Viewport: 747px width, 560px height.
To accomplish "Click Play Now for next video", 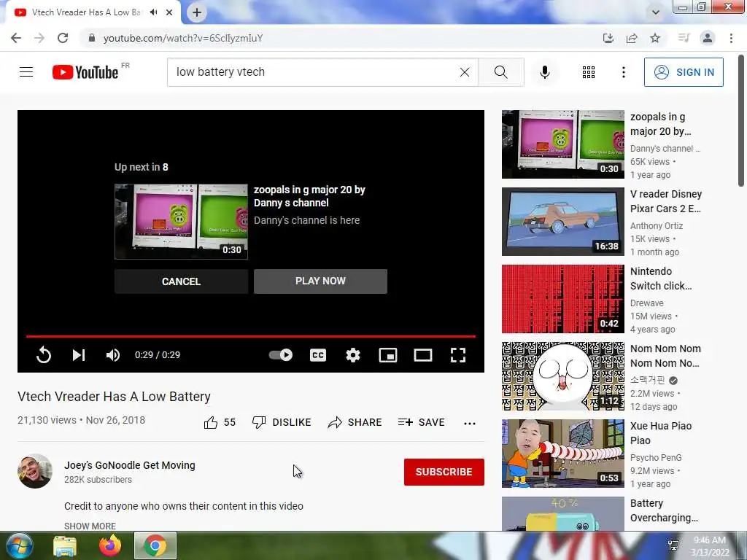I will (320, 281).
